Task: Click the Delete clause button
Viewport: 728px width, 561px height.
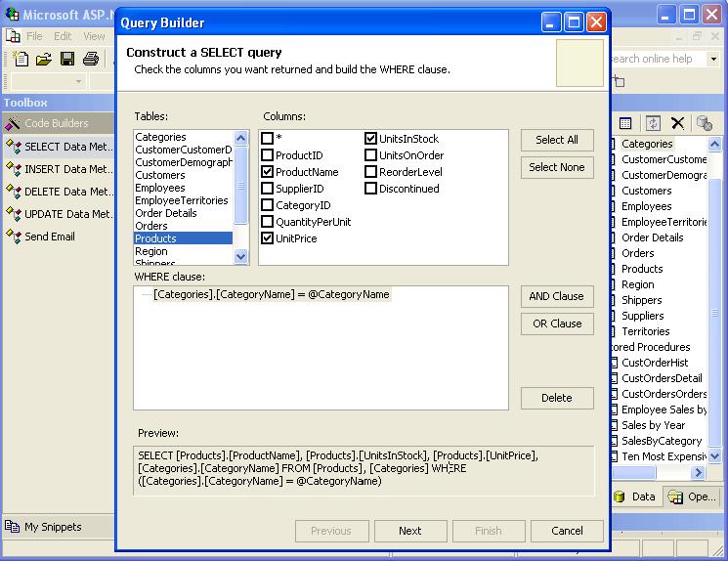Action: (557, 398)
